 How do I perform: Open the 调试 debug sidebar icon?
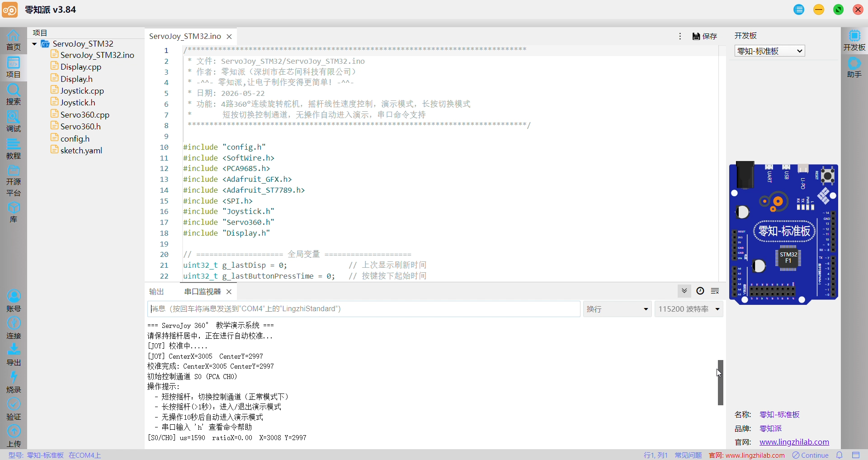point(13,122)
